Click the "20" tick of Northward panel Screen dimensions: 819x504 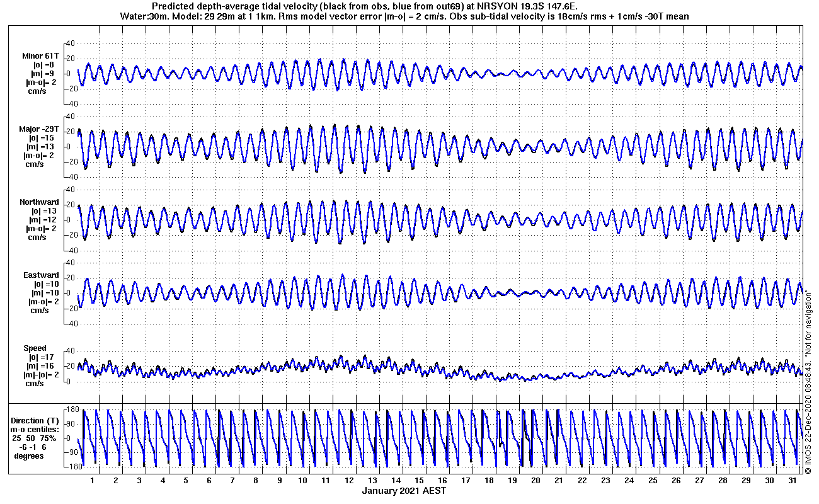tap(71, 205)
